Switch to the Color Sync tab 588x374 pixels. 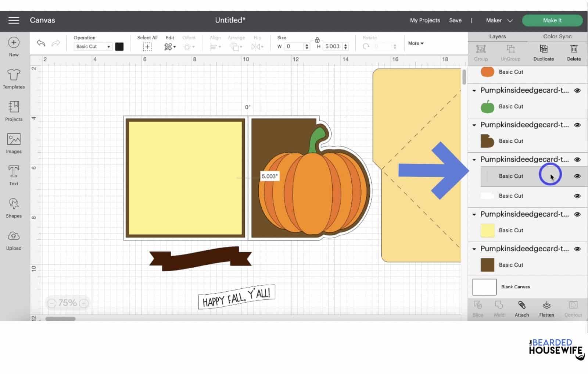[557, 36]
